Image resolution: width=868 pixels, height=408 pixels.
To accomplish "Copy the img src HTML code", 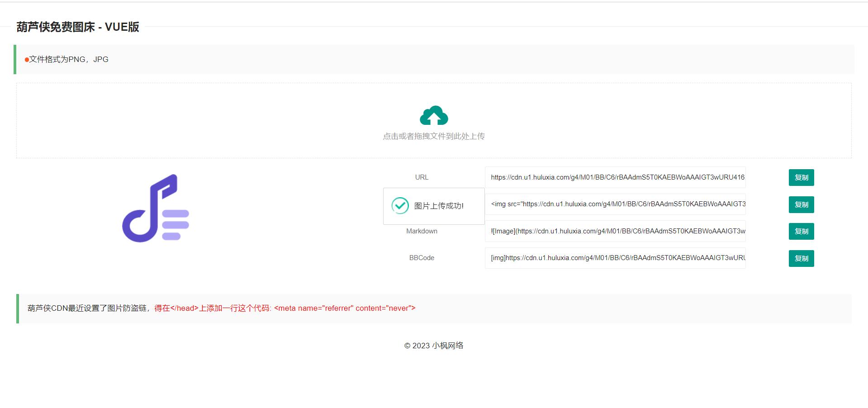I will 801,204.
